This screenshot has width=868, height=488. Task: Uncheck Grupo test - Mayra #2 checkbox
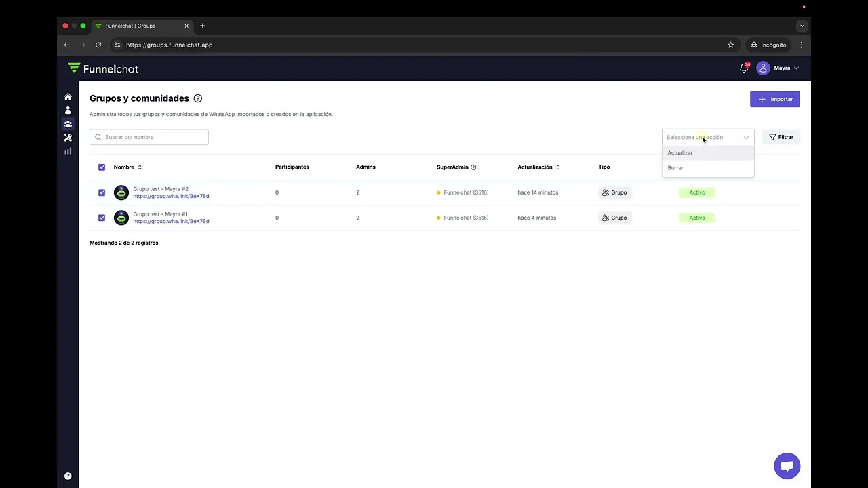coord(102,192)
